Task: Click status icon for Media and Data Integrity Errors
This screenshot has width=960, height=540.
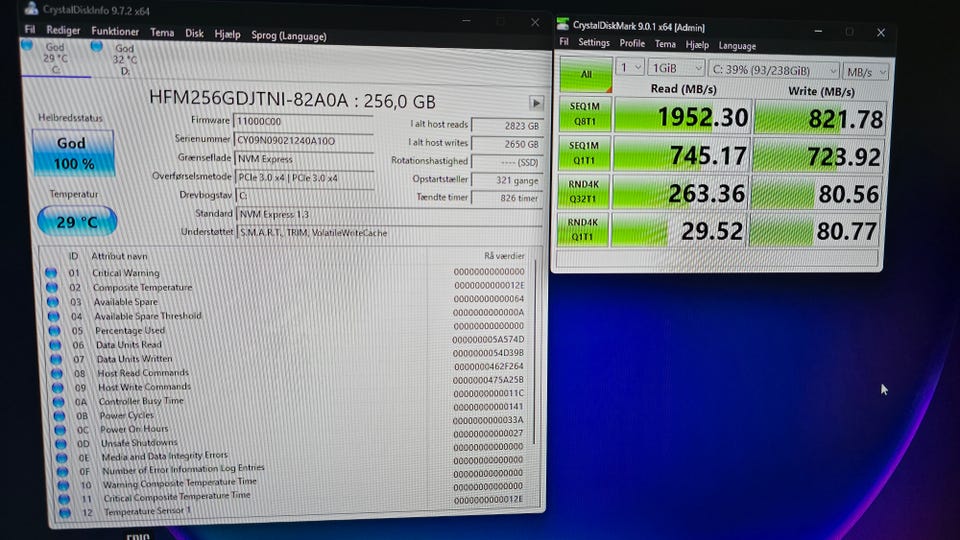Action: coord(61,457)
